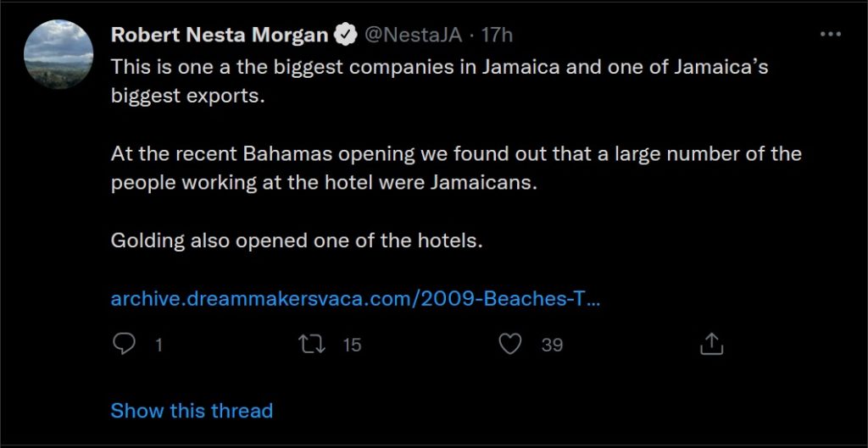Reply to Robert Nesta Morgan's tweet
Image resolution: width=868 pixels, height=448 pixels.
click(124, 344)
